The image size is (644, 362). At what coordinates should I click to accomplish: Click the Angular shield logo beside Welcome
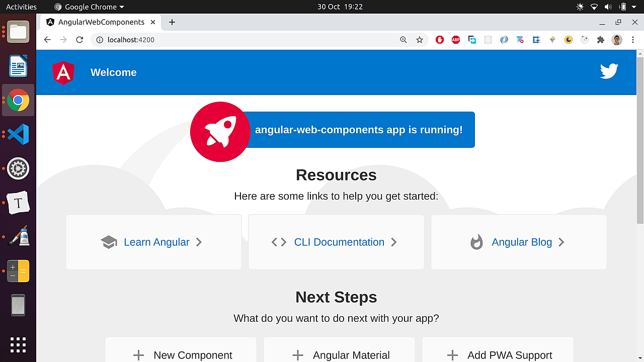[x=63, y=72]
